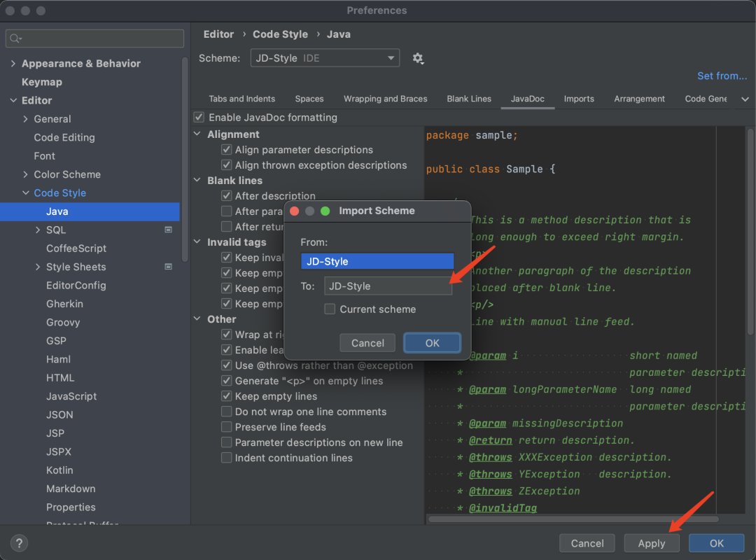The image size is (756, 560).
Task: Collapse the Alignment options section
Action: (197, 134)
